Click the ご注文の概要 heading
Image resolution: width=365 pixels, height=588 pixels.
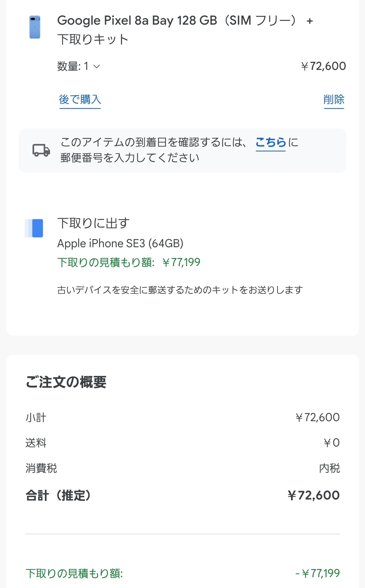[66, 382]
